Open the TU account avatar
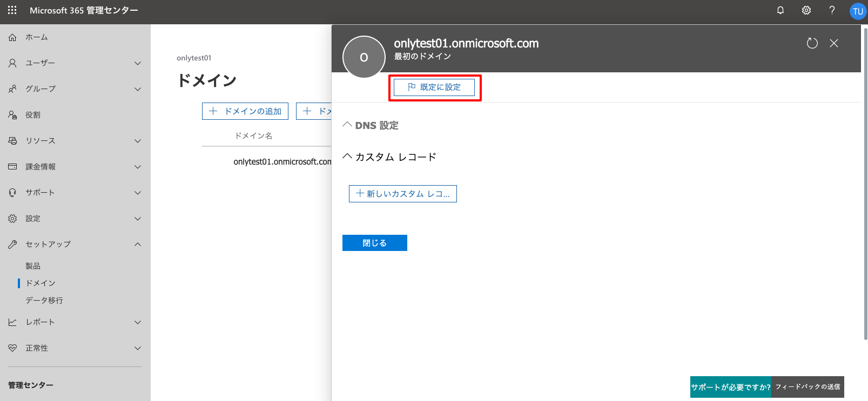The image size is (868, 401). tap(858, 11)
